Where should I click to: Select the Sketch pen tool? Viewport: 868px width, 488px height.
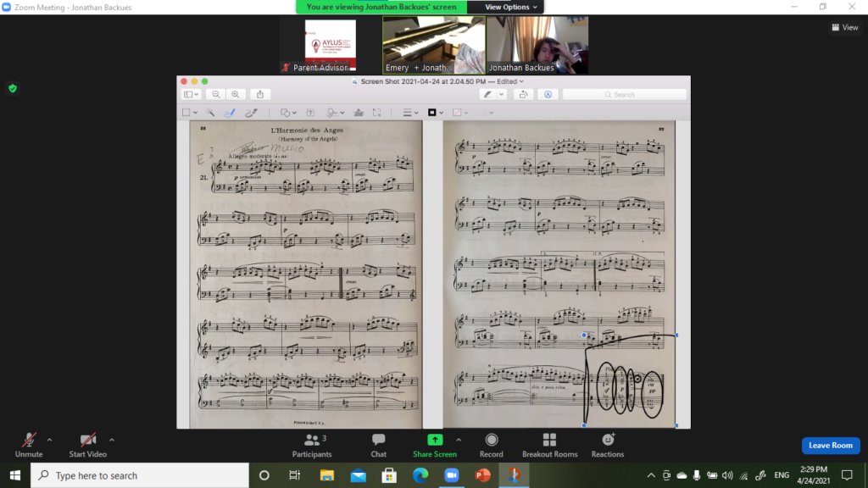[x=230, y=113]
